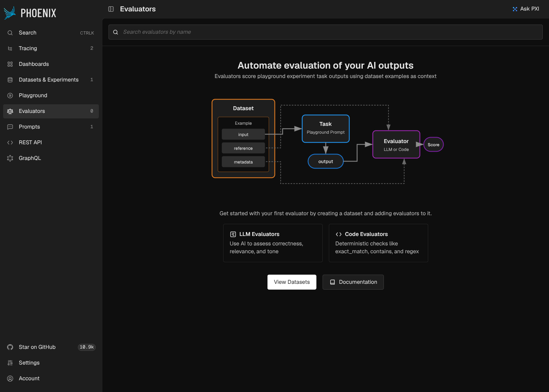The image size is (549, 392).
Task: Click the REST API code brackets icon
Action: point(10,143)
